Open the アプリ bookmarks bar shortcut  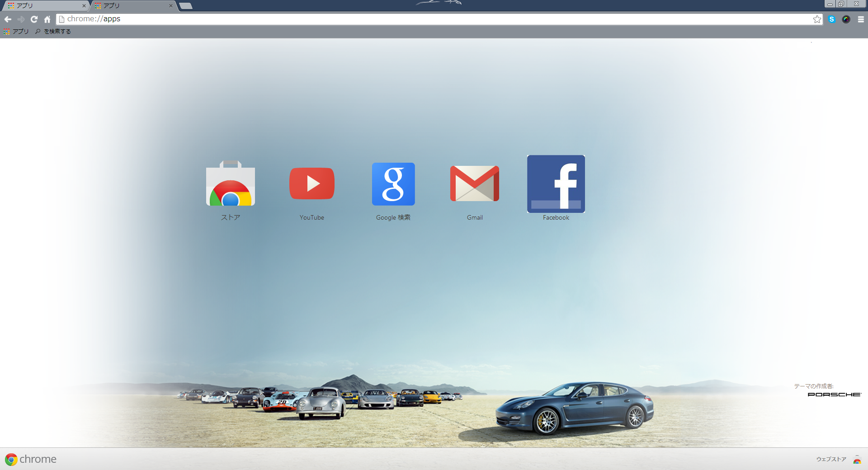pyautogui.click(x=16, y=32)
